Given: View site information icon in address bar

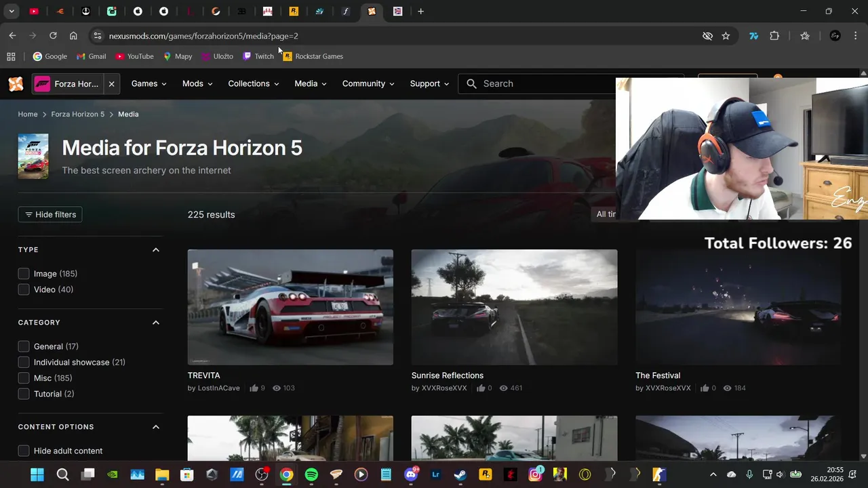Looking at the screenshot, I should coord(97,36).
